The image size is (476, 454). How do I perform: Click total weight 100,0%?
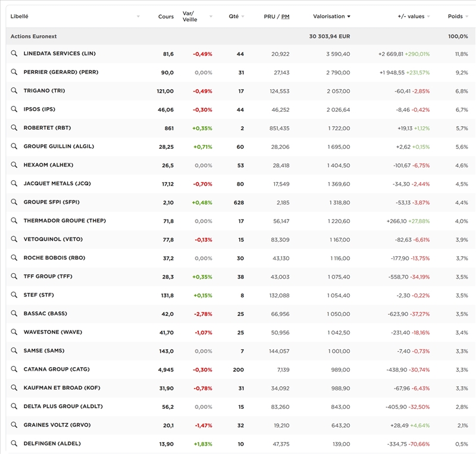click(x=458, y=36)
